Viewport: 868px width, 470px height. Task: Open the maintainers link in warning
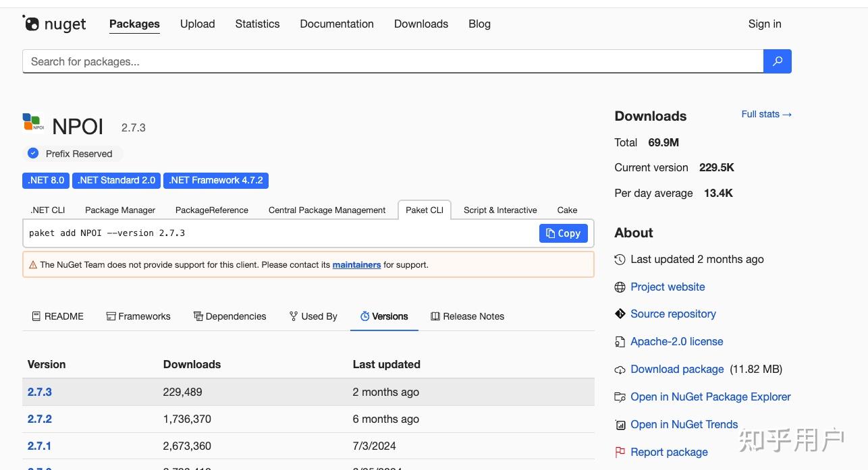[x=356, y=265]
